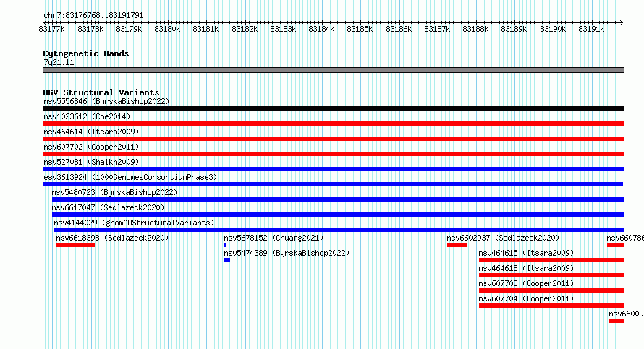Open nsv6617047 (Sedlazeck2020) label
This screenshot has height=349, width=644.
pos(108,207)
